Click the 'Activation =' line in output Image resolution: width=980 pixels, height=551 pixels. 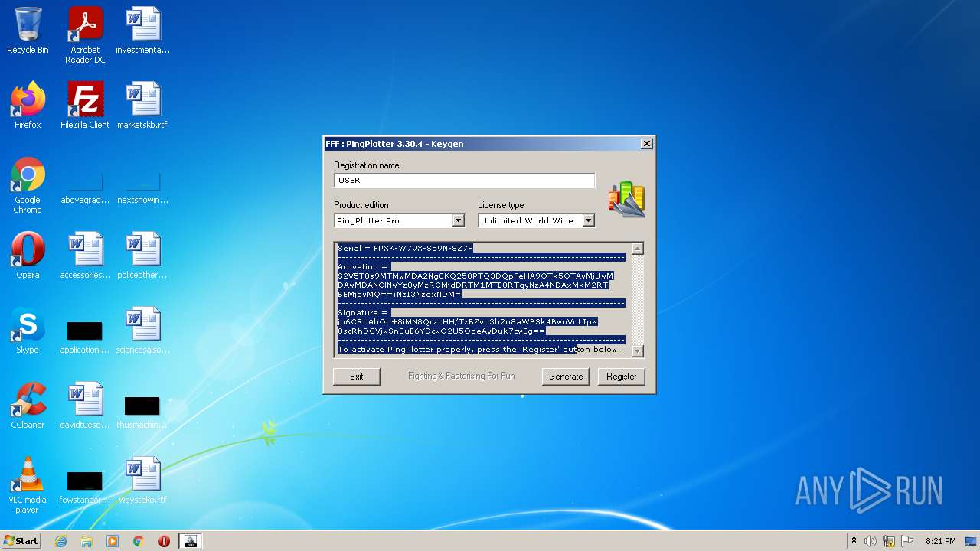[x=364, y=267]
